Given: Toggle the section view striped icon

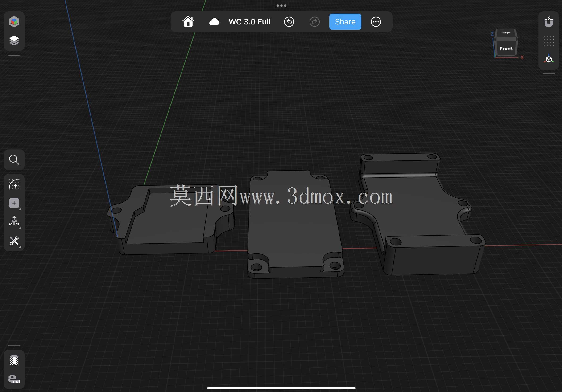Looking at the screenshot, I should [14, 360].
